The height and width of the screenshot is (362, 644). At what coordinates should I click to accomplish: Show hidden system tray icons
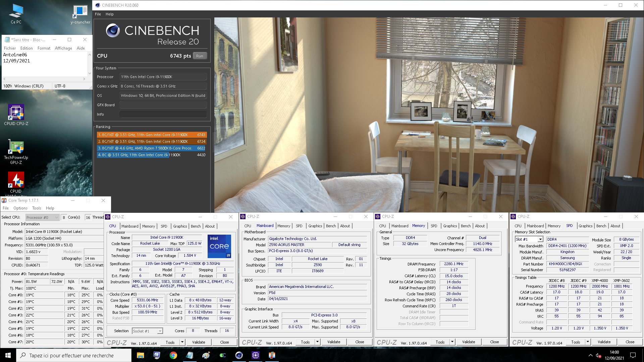[x=590, y=355]
